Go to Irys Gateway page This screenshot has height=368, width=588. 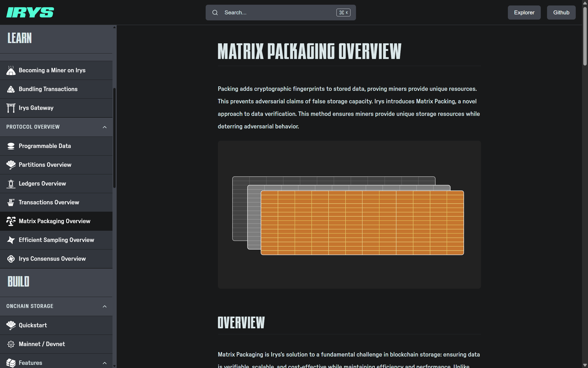pos(56,108)
